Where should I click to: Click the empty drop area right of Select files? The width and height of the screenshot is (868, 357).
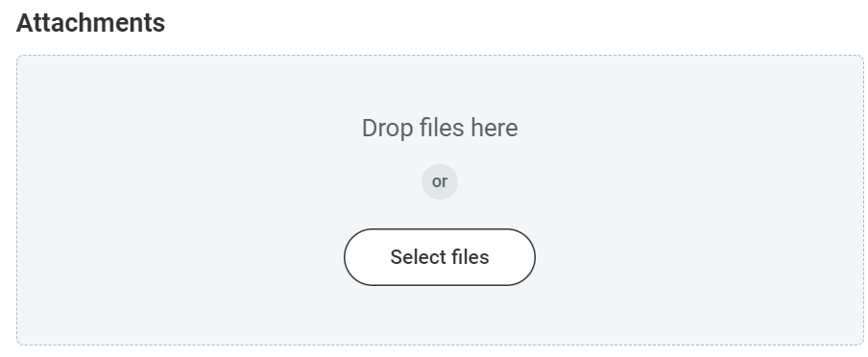point(699,257)
